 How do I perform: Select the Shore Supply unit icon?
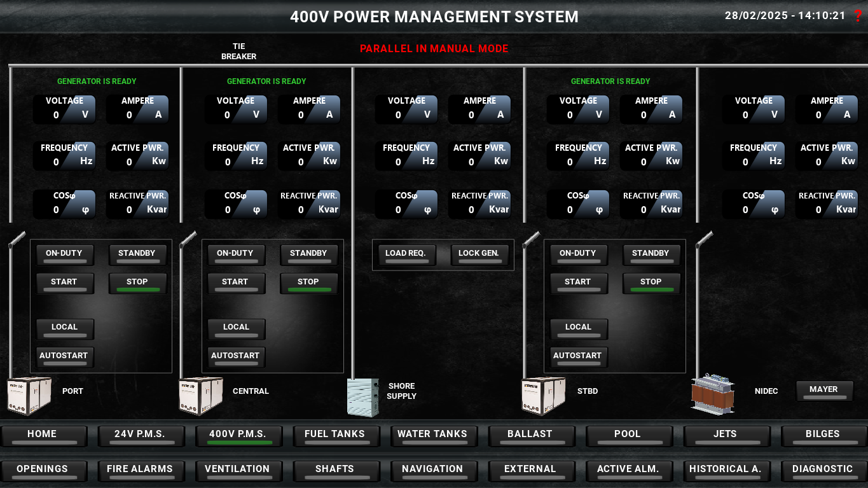click(x=363, y=397)
